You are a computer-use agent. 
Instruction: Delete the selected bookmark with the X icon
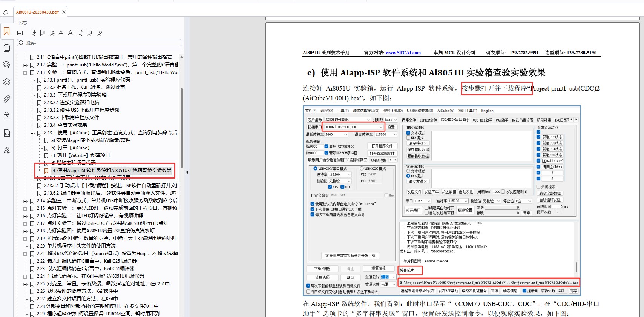(43, 33)
